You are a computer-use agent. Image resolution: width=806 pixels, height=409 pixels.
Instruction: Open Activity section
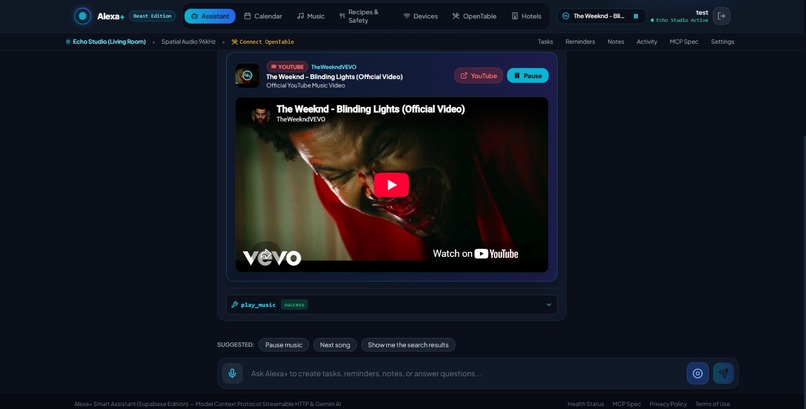[647, 42]
